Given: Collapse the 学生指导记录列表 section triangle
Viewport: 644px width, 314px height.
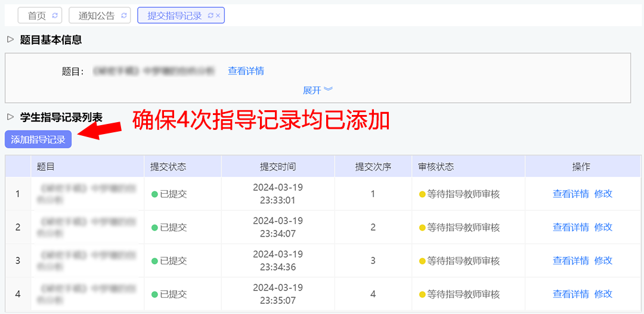Looking at the screenshot, I should pos(10,117).
